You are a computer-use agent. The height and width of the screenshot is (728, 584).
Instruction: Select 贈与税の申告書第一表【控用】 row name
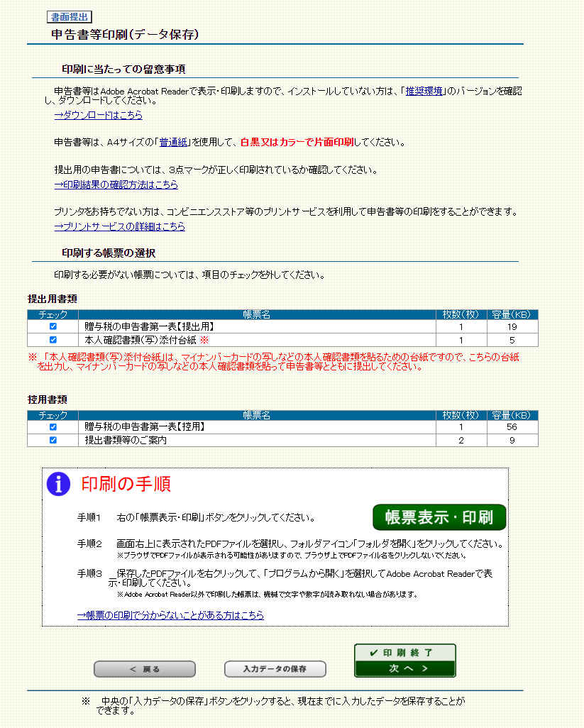click(x=144, y=426)
